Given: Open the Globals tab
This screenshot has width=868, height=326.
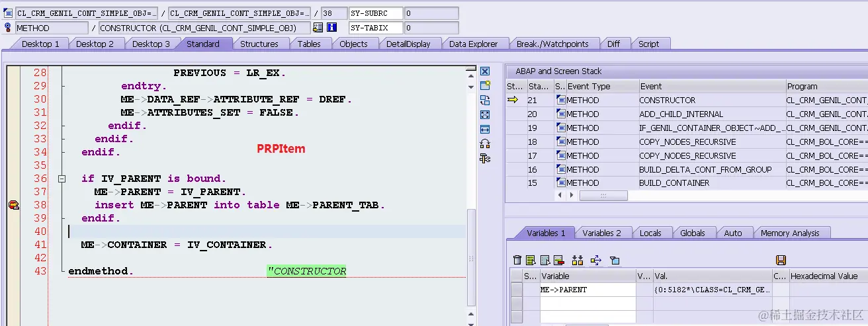Looking at the screenshot, I should click(693, 233).
